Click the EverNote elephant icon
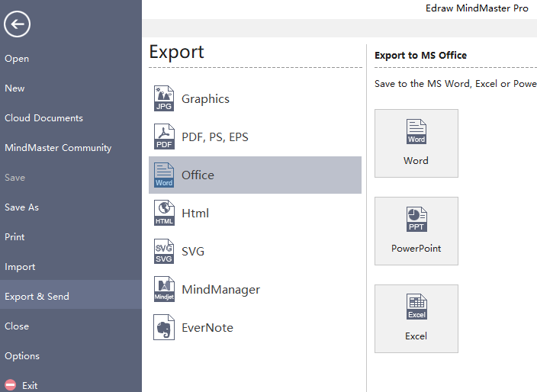The width and height of the screenshot is (537, 392). [164, 328]
